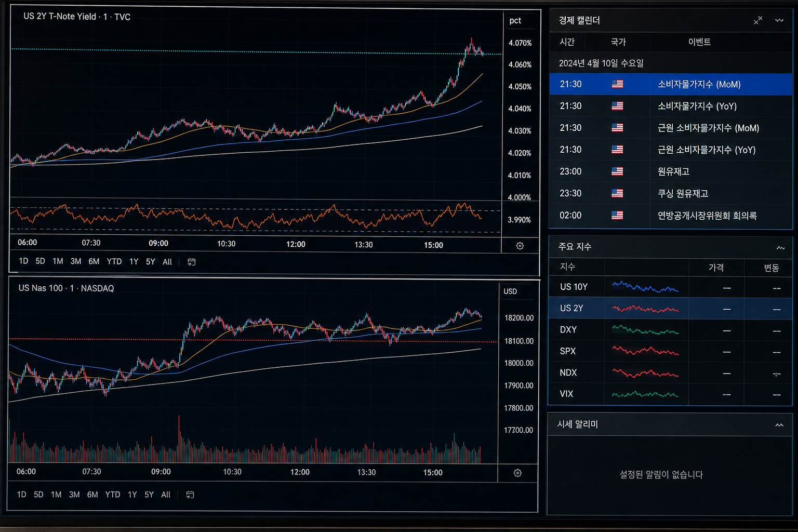Click US flag in 연방공개시장위원회 회의록 row
Screen dimensions: 798x532
[617, 215]
